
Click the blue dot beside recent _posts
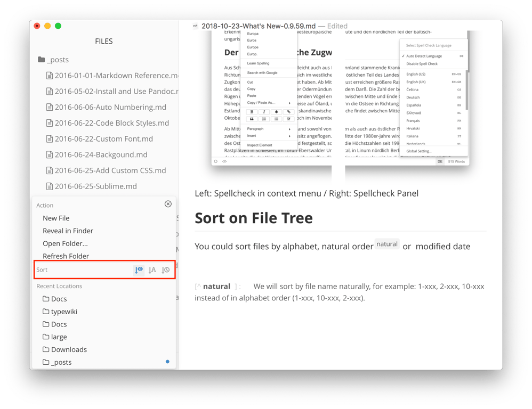[167, 362]
